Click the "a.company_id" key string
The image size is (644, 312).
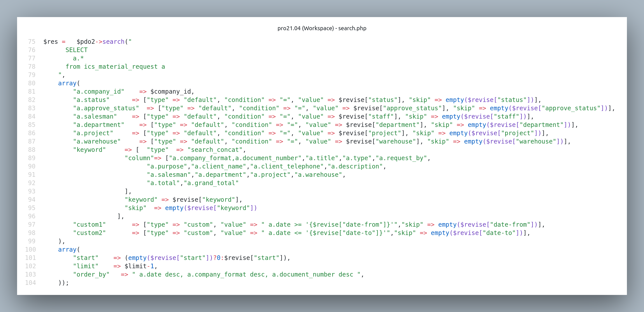[x=99, y=91]
